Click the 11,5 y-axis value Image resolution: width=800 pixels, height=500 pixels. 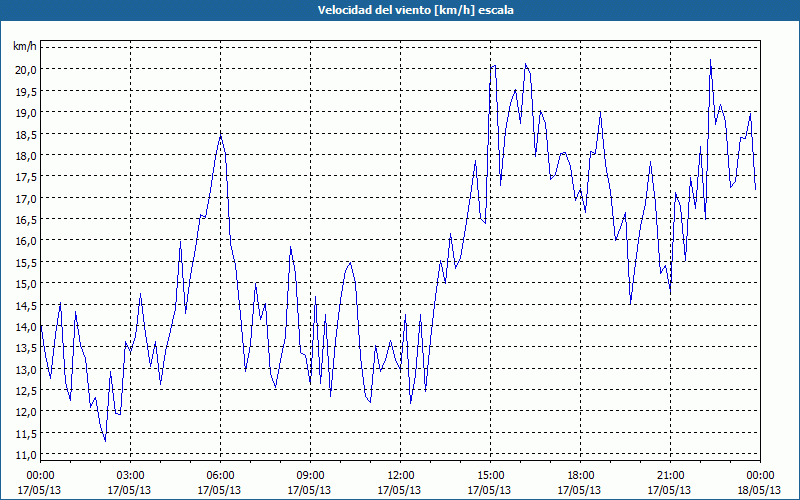pos(27,433)
